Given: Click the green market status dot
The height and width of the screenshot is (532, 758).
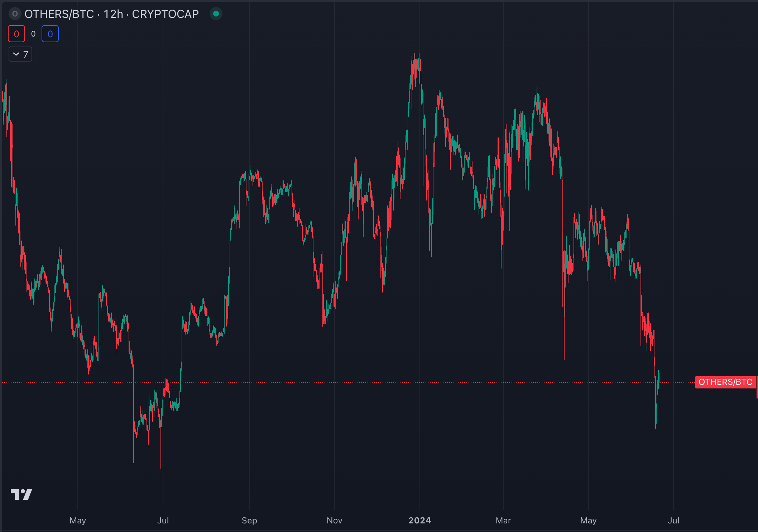Looking at the screenshot, I should tap(216, 14).
